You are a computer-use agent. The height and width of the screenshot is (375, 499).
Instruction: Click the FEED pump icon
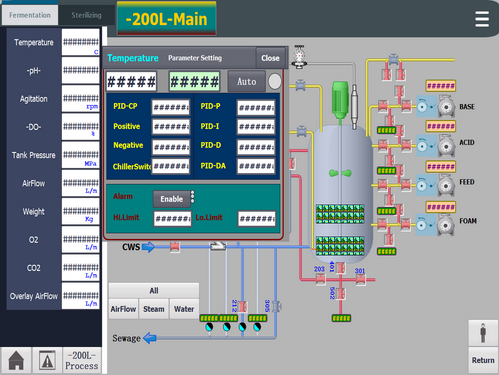click(446, 185)
